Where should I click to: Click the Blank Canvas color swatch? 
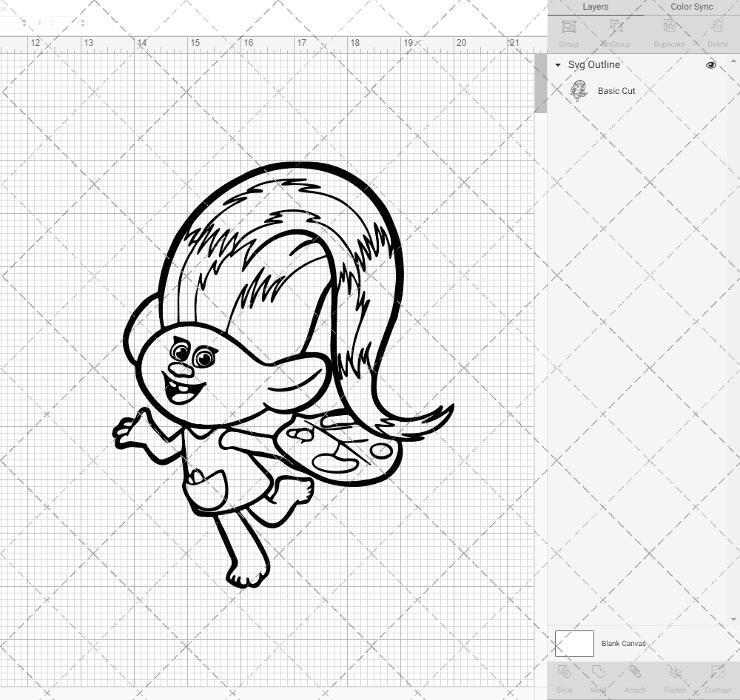pyautogui.click(x=573, y=643)
